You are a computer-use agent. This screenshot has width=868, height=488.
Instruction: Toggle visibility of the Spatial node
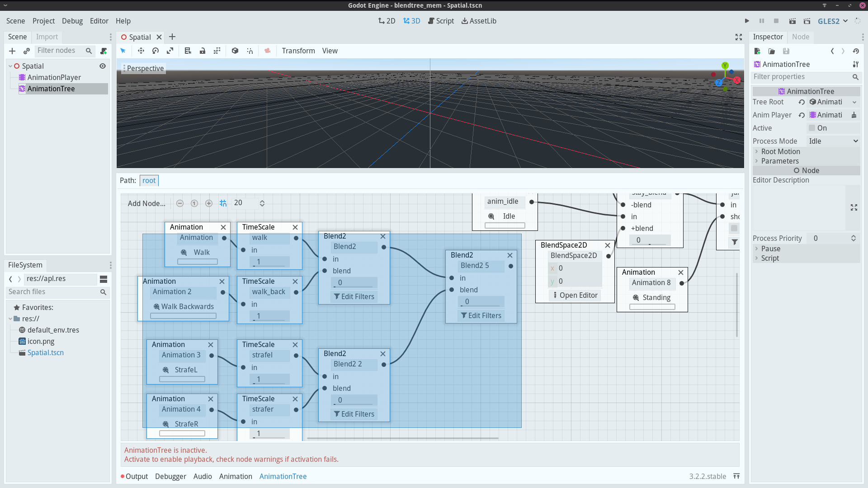102,66
